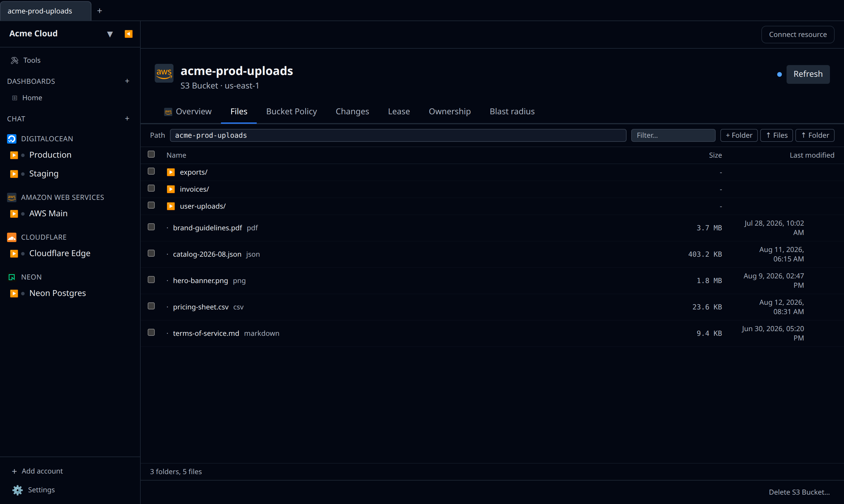
Task: Open pricing-sheet.csv file name
Action: [201, 307]
